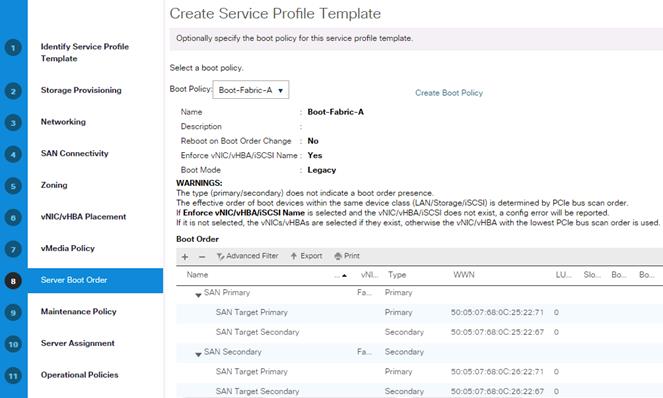The height and width of the screenshot is (398, 663).
Task: Open the SAN Connectivity step
Action: tap(74, 153)
